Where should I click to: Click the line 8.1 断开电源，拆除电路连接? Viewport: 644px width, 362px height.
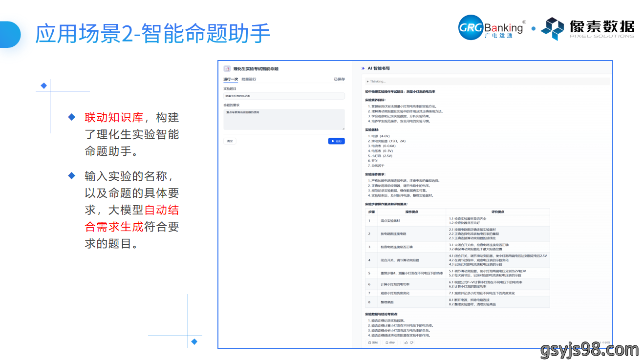[x=469, y=299]
